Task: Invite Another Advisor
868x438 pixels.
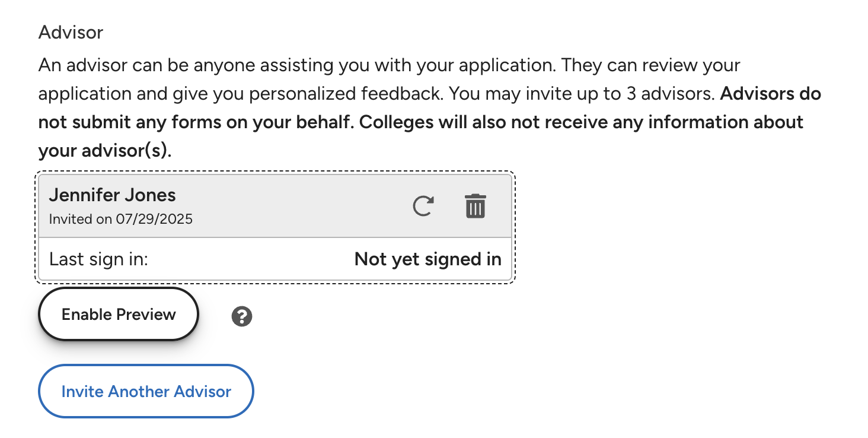Action: 146,392
